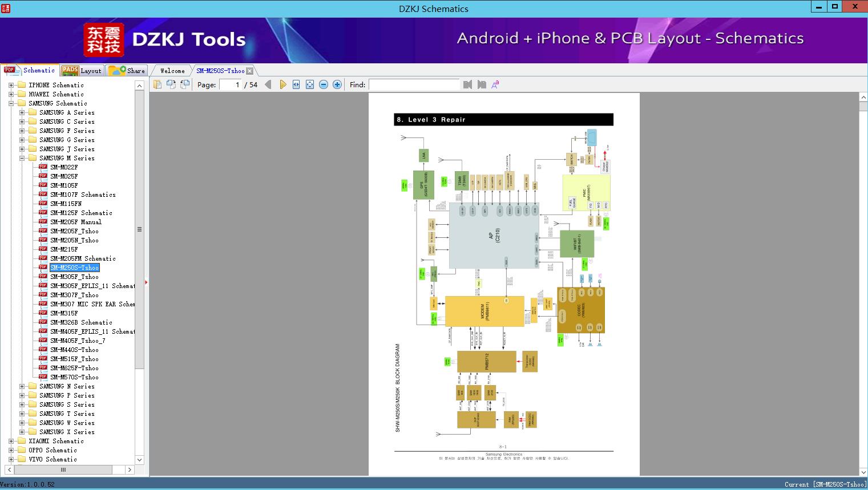Click the page number input field
Screen dimensions: 868x490
click(x=230, y=84)
